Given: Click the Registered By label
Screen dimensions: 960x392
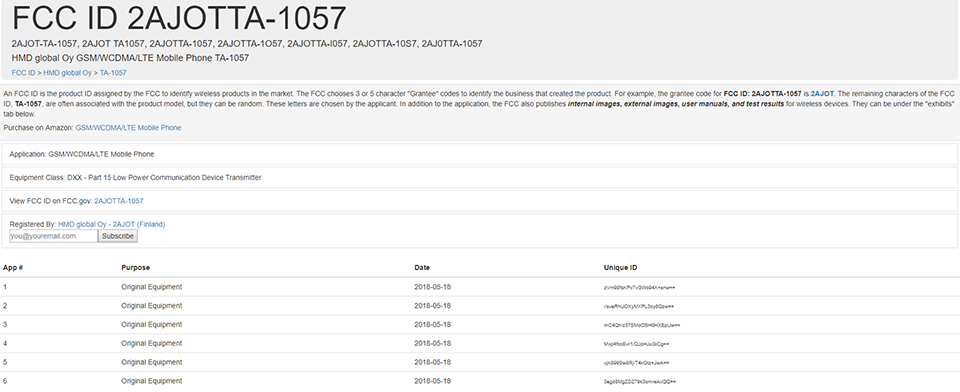Looking at the screenshot, I should pos(32,224).
